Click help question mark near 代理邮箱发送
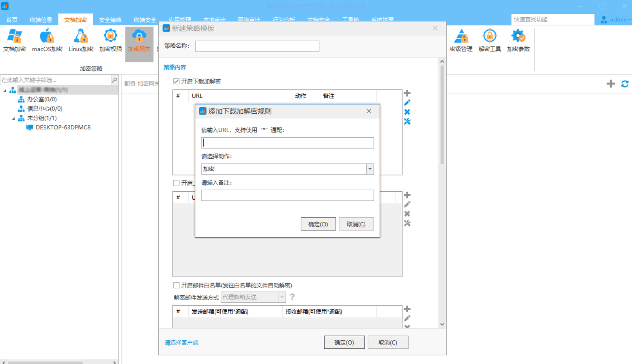The height and width of the screenshot is (364, 632). point(292,297)
